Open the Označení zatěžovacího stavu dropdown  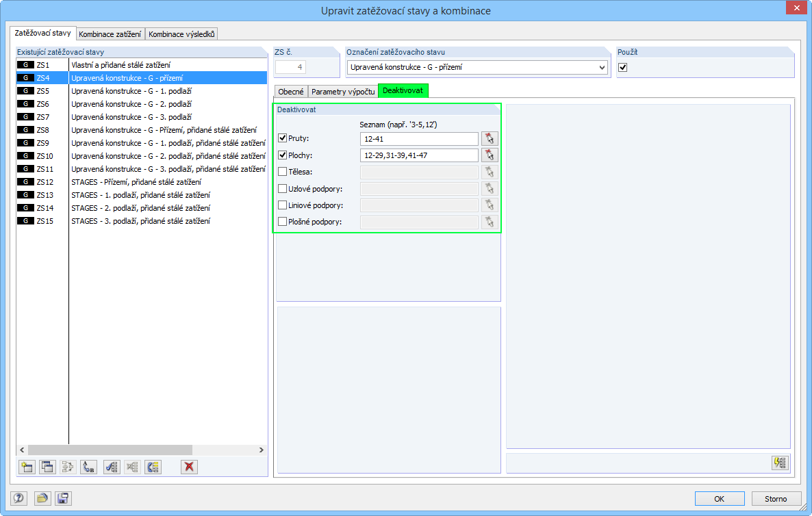pyautogui.click(x=602, y=67)
